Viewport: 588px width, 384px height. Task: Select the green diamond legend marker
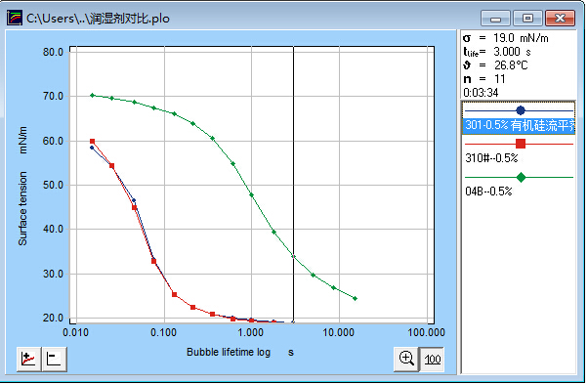pyautogui.click(x=521, y=178)
